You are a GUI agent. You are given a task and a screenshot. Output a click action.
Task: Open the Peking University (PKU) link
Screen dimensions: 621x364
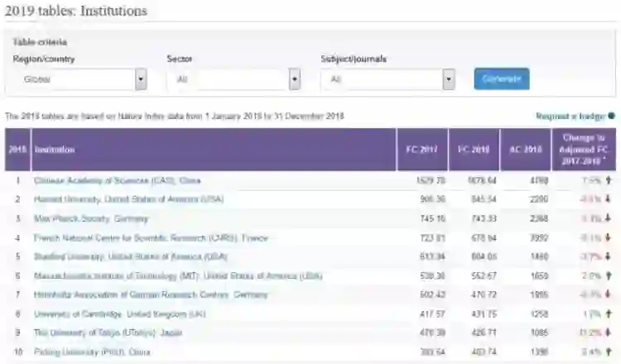pos(92,352)
